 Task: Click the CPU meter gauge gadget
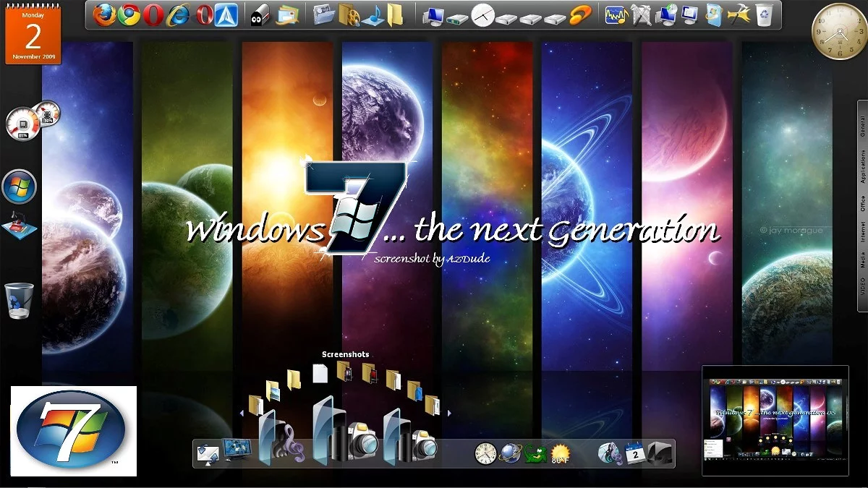click(20, 124)
